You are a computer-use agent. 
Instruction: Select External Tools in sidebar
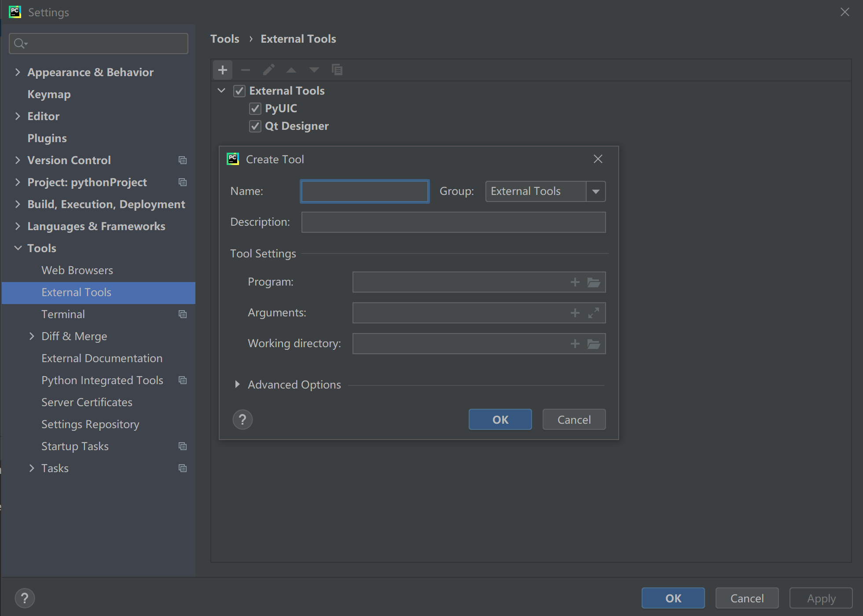pos(99,293)
